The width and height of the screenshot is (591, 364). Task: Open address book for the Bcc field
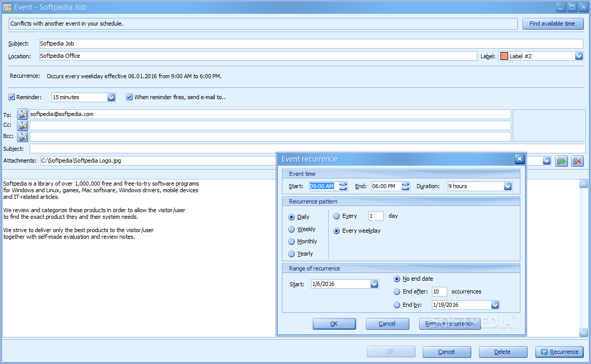22,136
